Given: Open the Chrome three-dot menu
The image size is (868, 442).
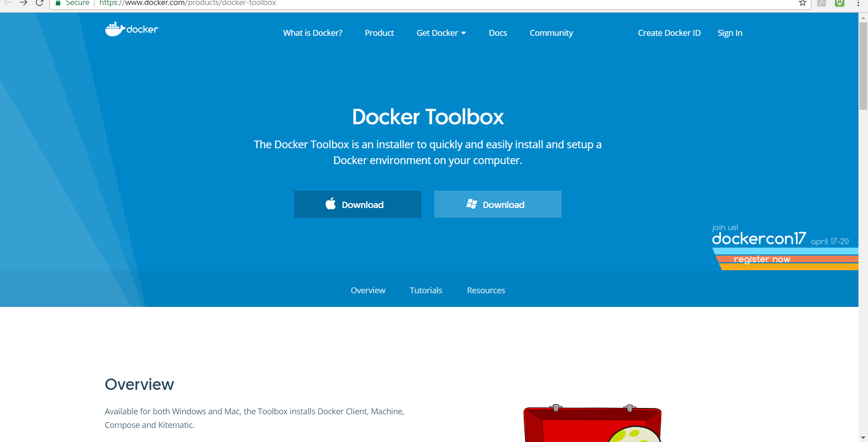Looking at the screenshot, I should point(858,3).
